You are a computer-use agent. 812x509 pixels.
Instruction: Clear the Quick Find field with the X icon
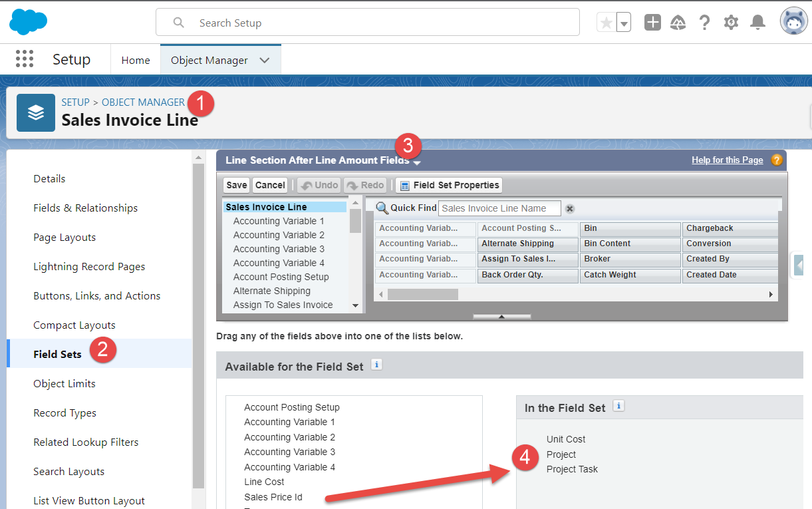tap(570, 209)
